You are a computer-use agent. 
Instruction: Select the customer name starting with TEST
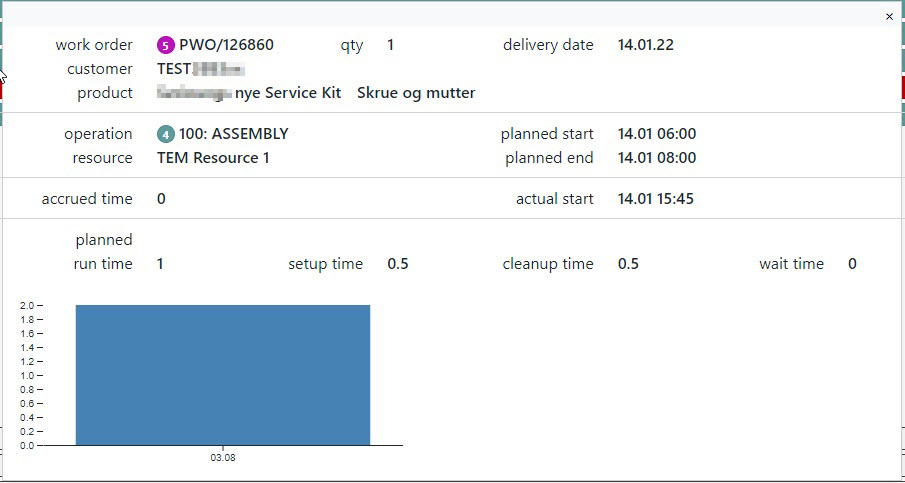point(201,69)
